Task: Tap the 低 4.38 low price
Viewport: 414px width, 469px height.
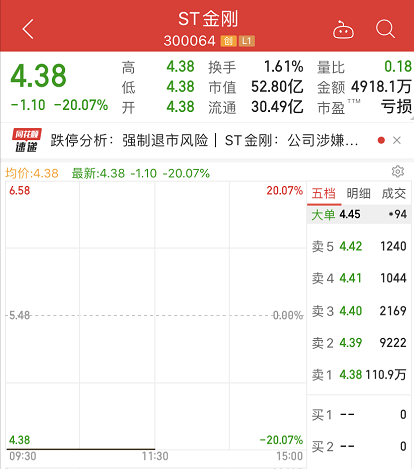Action: click(x=180, y=87)
